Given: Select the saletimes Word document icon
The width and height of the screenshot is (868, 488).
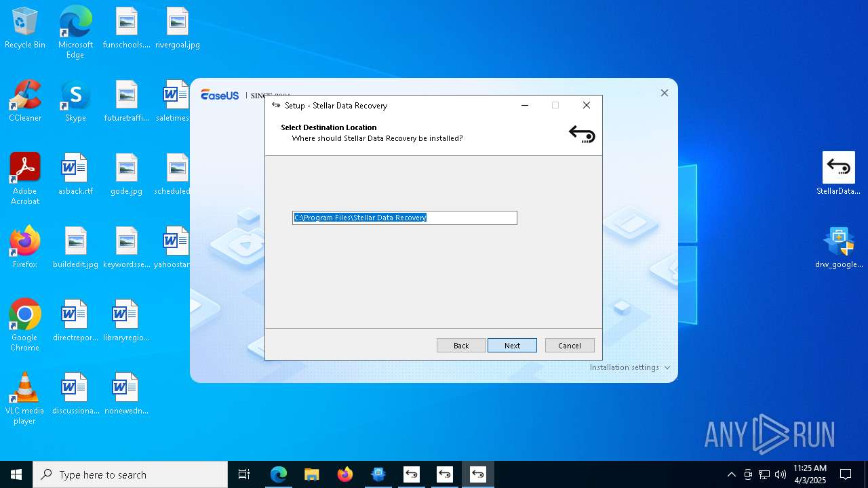Looking at the screenshot, I should (x=172, y=102).
